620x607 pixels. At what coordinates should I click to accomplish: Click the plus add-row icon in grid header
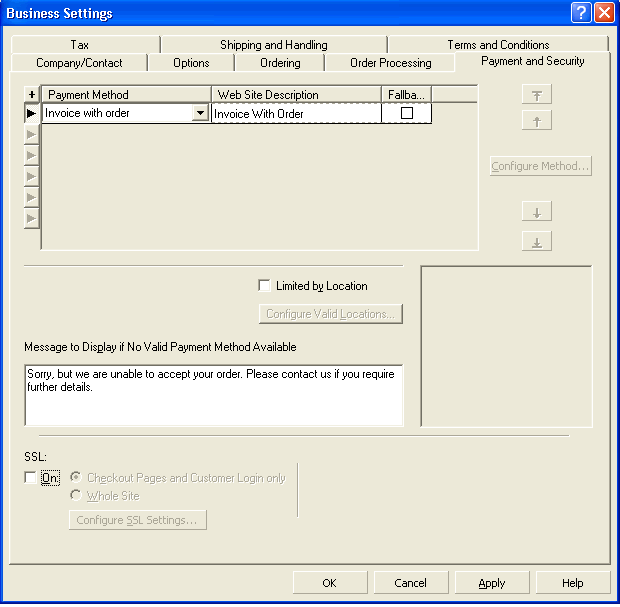coord(31,94)
